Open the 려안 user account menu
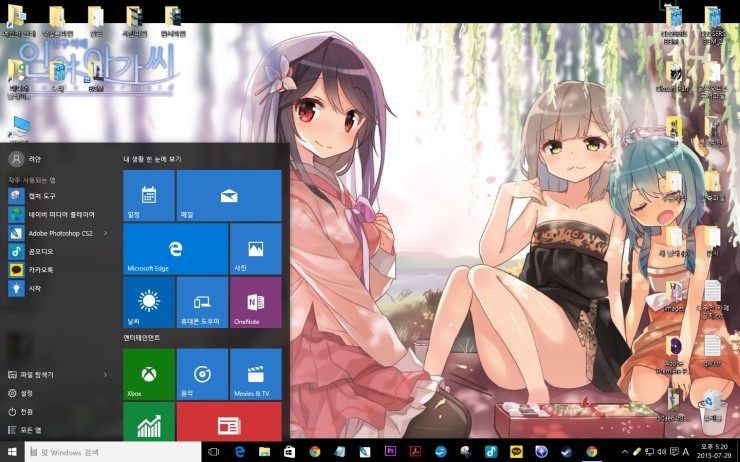This screenshot has height=462, width=740. [x=26, y=159]
